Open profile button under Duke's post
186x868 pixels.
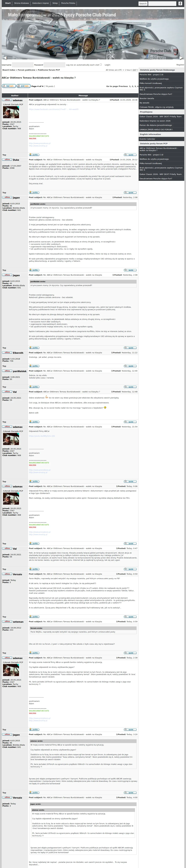pos(34,192)
